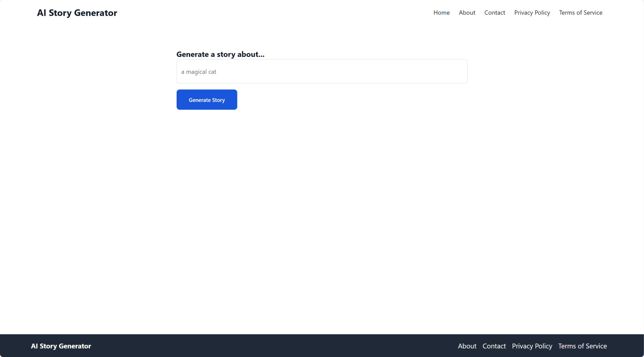Image resolution: width=644 pixels, height=357 pixels.
Task: Focus the story prompt input field
Action: tap(322, 71)
